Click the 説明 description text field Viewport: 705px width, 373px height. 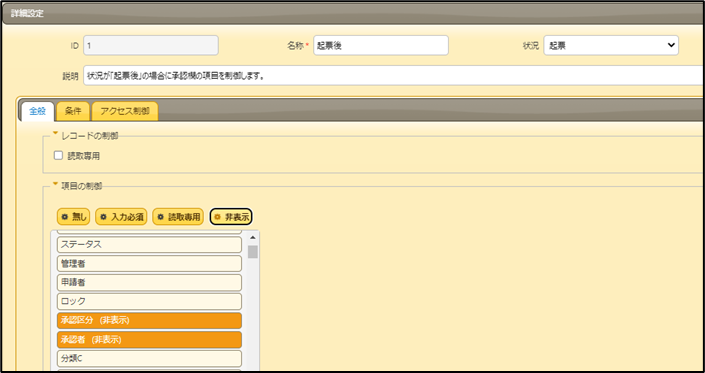point(393,75)
